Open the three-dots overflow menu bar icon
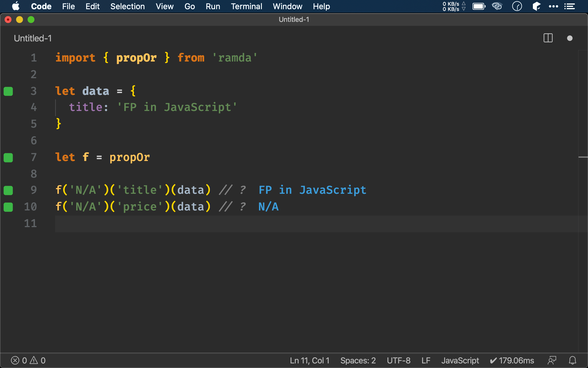This screenshot has width=588, height=368. coord(553,6)
